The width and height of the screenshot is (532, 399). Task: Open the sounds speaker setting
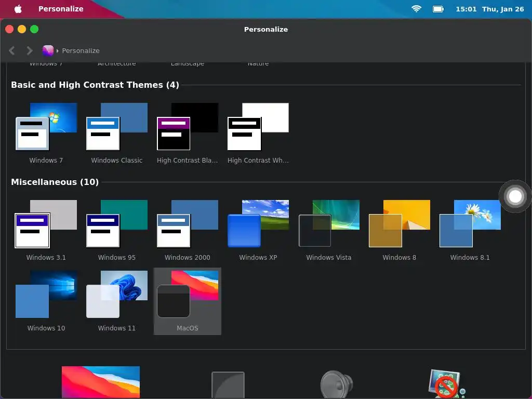coord(337,384)
